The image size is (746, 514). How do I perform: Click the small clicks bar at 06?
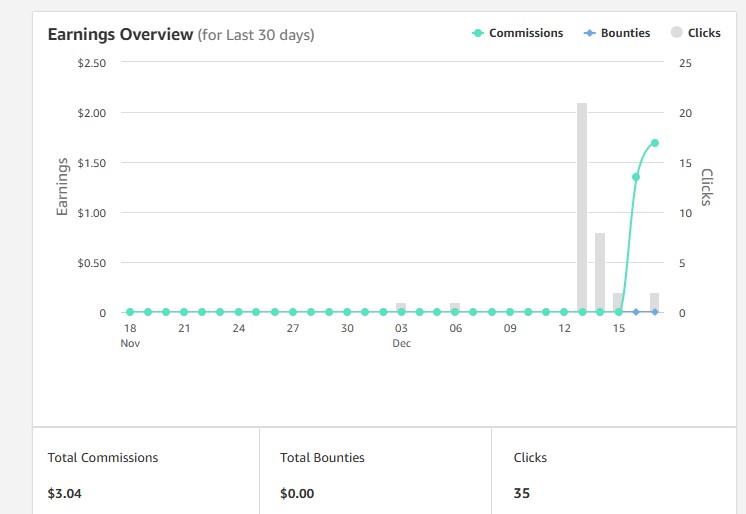455,306
